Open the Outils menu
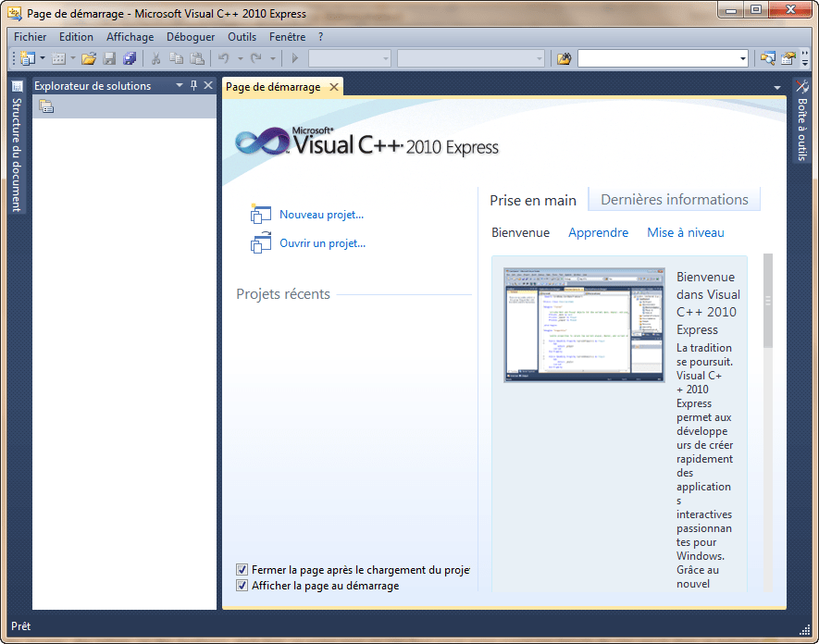 click(242, 37)
